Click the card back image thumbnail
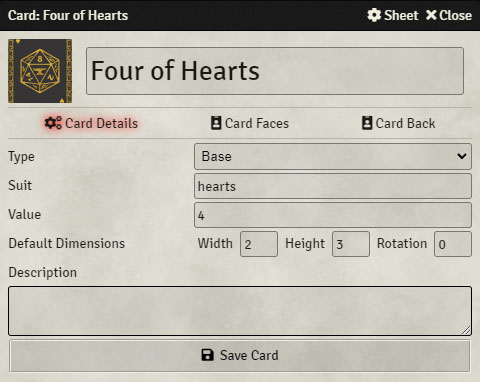 [40, 71]
